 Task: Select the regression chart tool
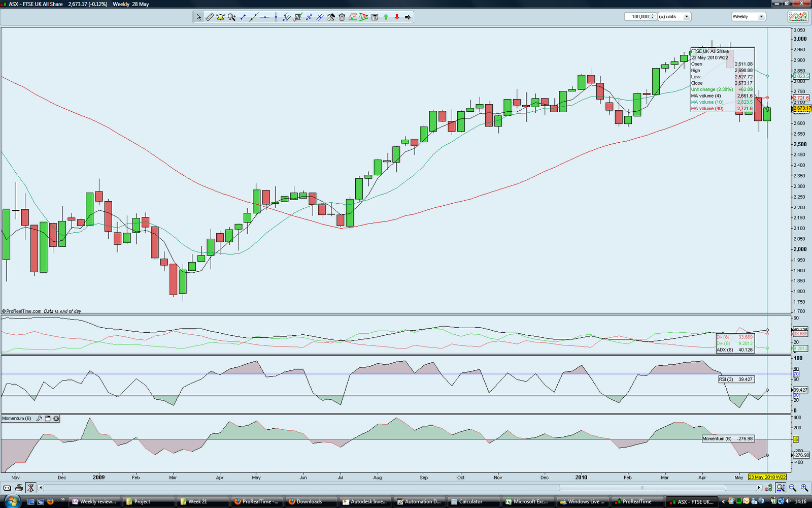(298, 17)
